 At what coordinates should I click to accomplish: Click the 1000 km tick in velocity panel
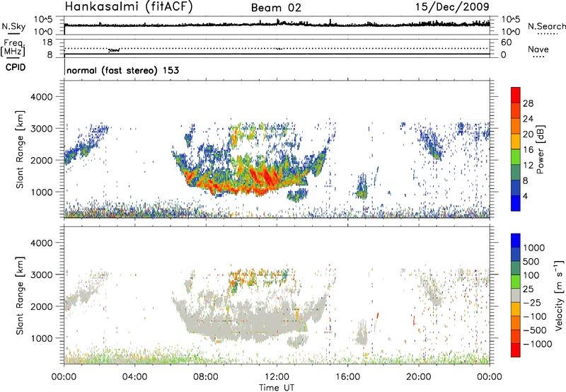42,338
